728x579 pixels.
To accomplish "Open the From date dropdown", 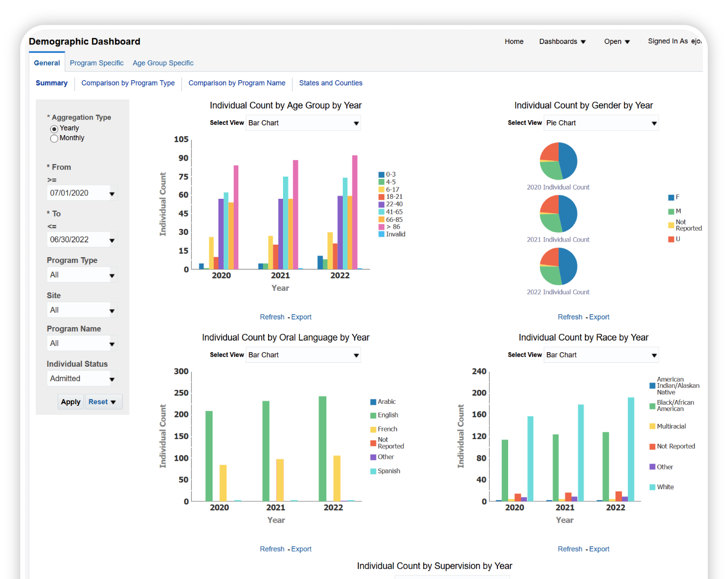I will pyautogui.click(x=112, y=193).
